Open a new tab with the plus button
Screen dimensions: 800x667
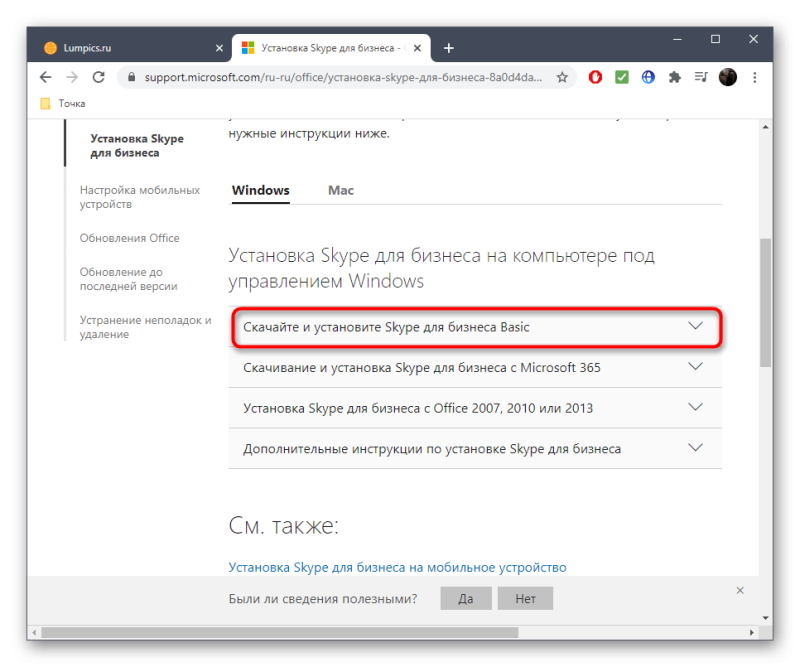click(x=448, y=48)
